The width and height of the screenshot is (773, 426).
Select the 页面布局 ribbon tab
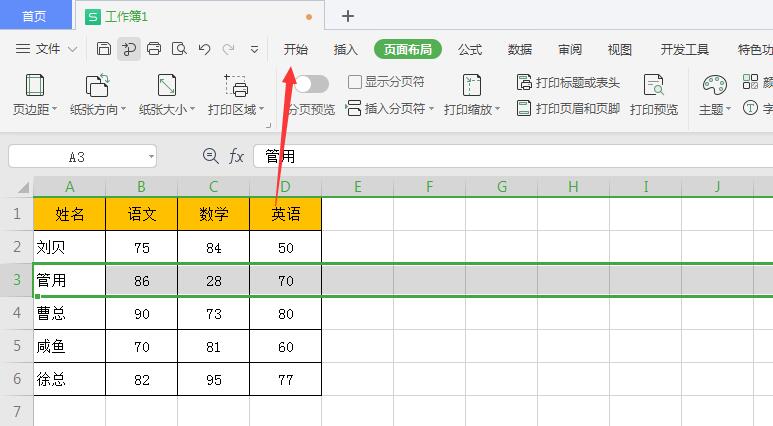click(408, 49)
